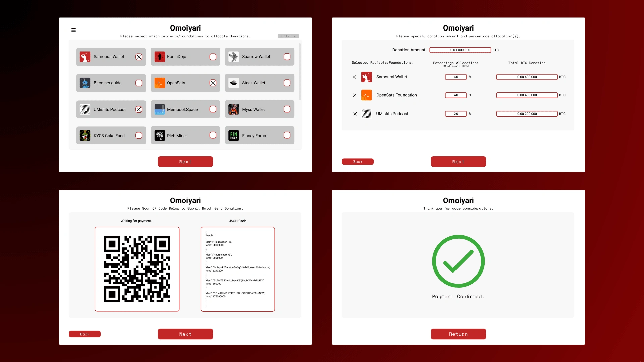This screenshot has width=644, height=362.
Task: Toggle KYC3 Coke Fund project checkbox
Action: click(139, 136)
